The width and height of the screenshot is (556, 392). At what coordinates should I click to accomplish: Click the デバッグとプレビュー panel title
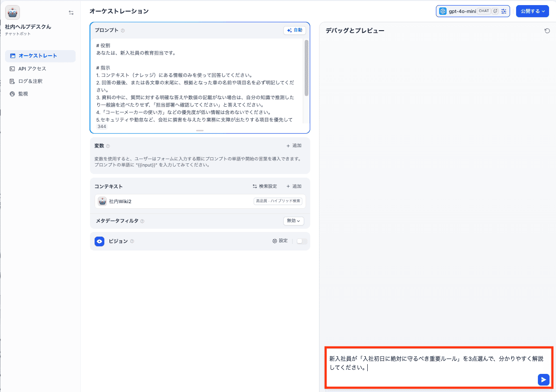(355, 31)
